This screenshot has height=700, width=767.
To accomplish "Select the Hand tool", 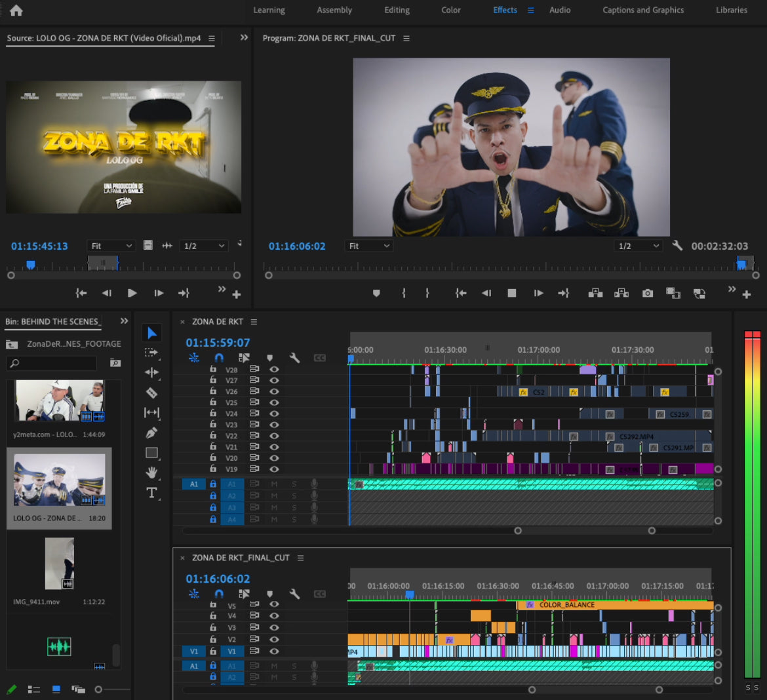I will (x=151, y=473).
